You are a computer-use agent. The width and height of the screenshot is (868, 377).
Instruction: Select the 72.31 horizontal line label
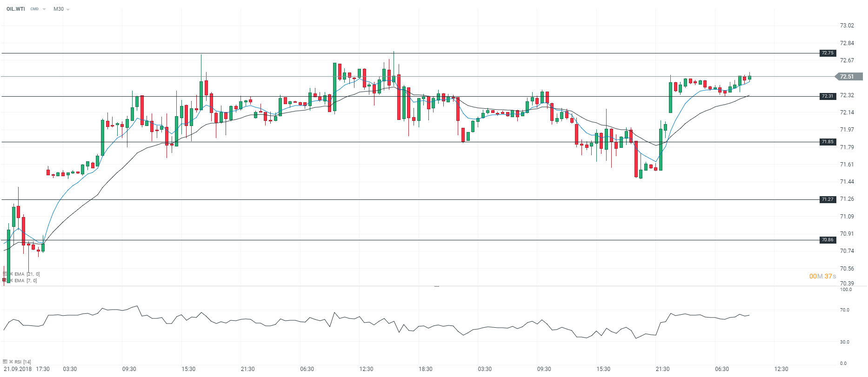pos(828,96)
